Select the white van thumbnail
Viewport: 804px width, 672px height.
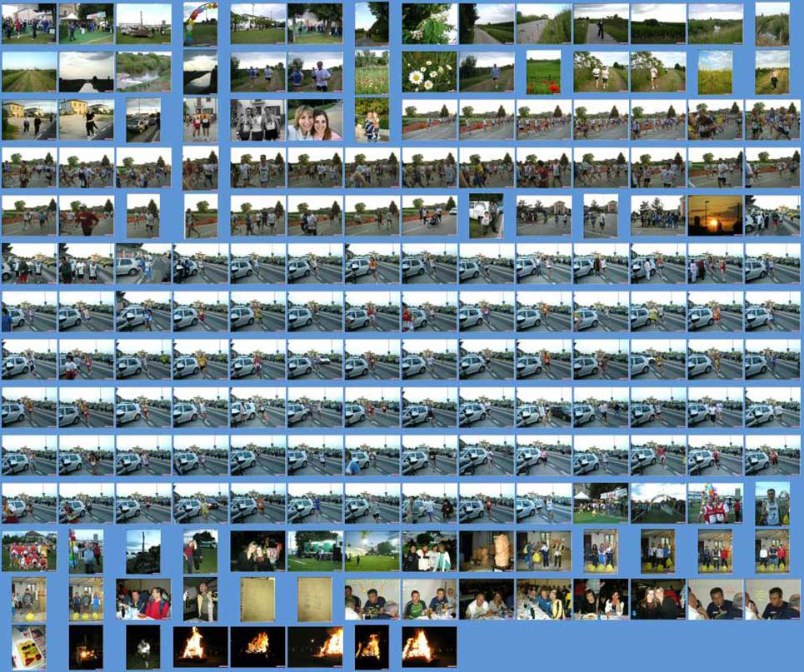click(x=486, y=216)
